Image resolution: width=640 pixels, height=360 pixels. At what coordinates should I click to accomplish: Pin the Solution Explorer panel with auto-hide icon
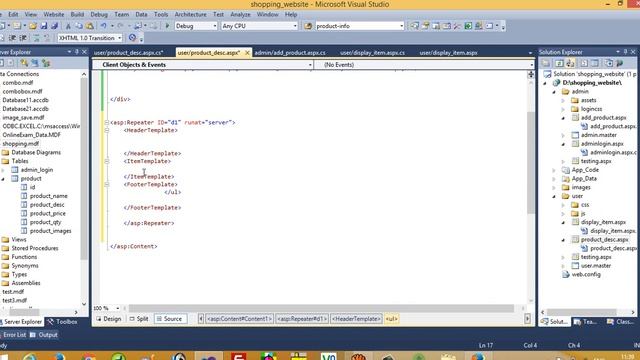click(x=625, y=52)
